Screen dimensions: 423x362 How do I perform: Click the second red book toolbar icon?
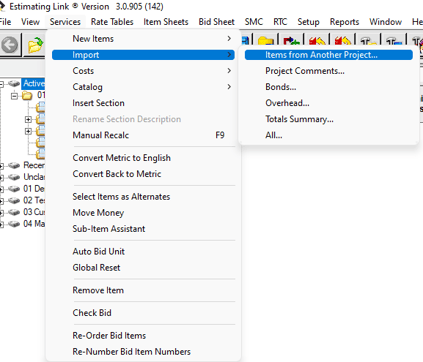coord(343,41)
